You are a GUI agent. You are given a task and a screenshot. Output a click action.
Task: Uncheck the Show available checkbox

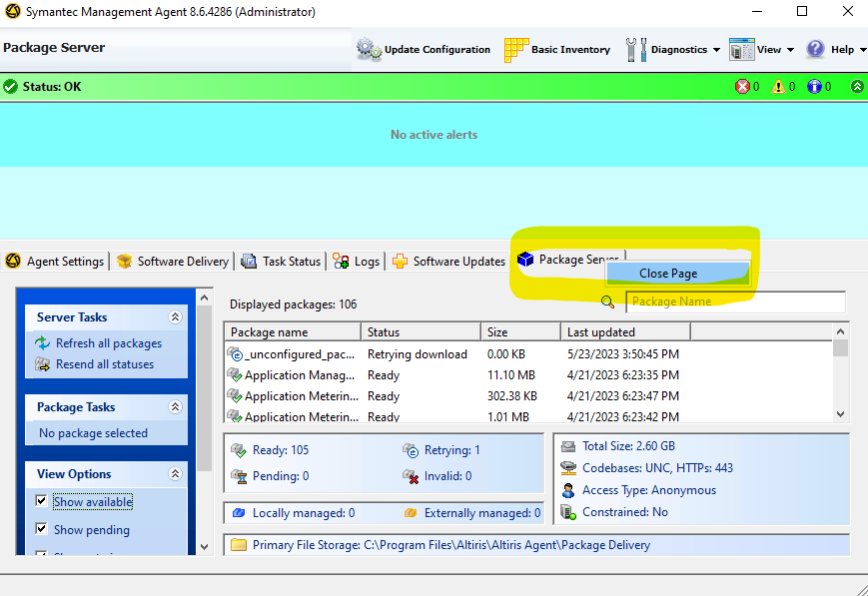[x=41, y=501]
